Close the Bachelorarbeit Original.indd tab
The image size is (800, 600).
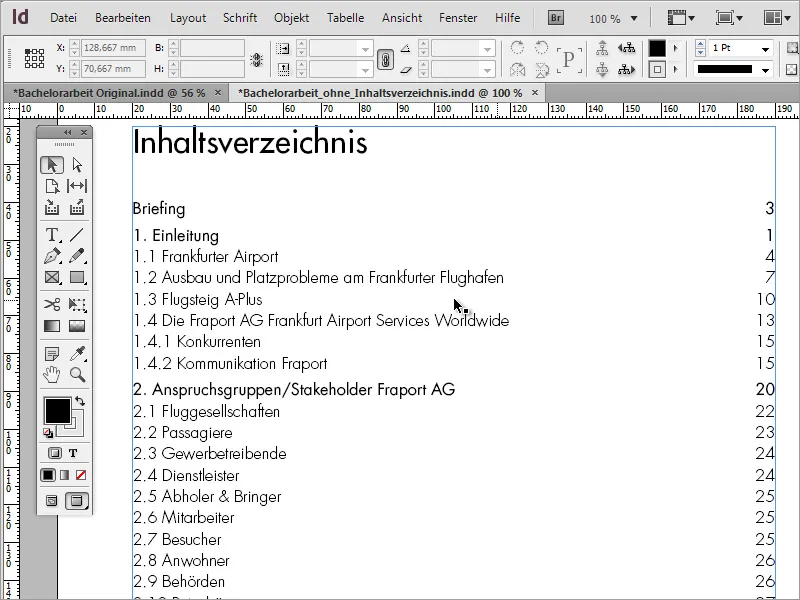coord(218,92)
